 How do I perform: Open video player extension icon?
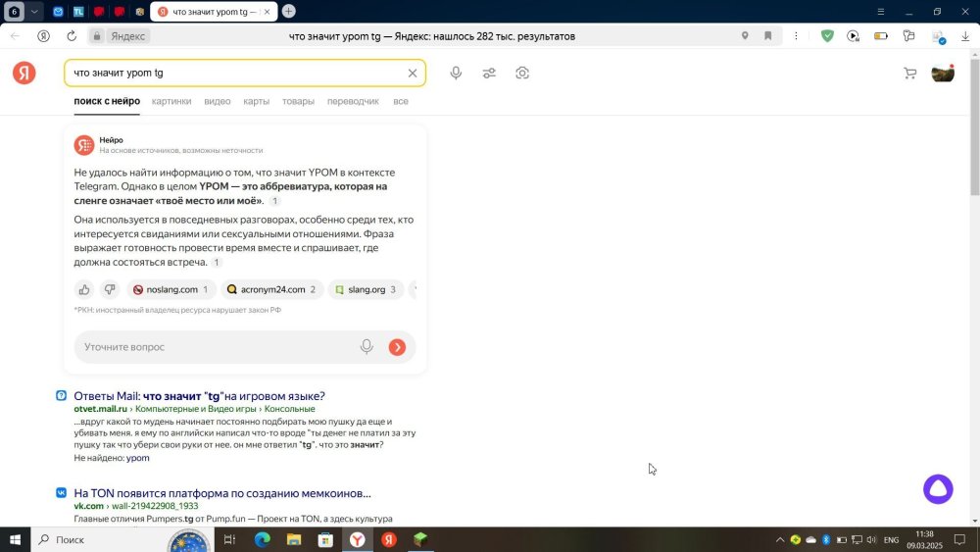pyautogui.click(x=854, y=36)
